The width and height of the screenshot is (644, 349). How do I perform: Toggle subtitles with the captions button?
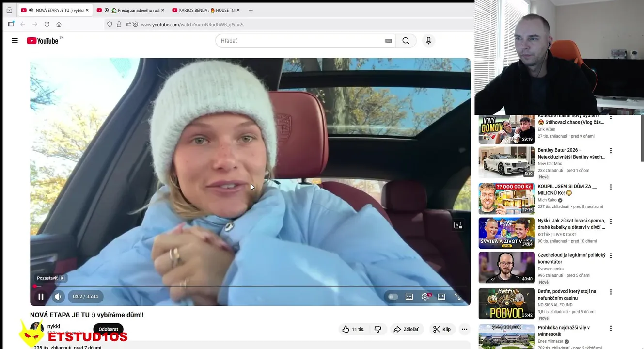pyautogui.click(x=409, y=297)
